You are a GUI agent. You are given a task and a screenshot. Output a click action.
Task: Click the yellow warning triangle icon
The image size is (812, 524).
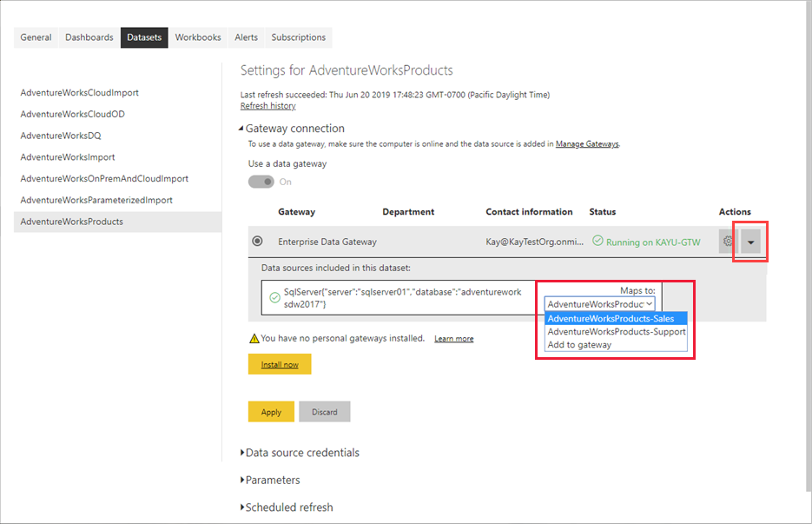254,338
